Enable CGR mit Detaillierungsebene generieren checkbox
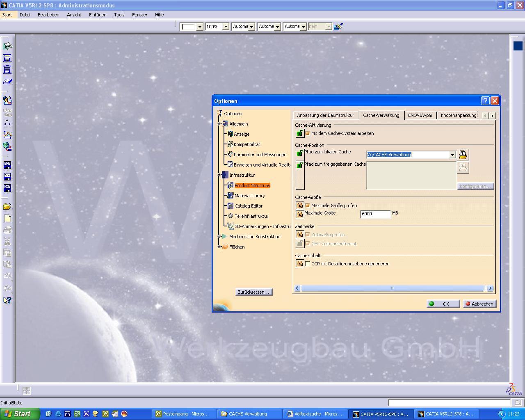This screenshot has width=525, height=420. click(x=308, y=264)
